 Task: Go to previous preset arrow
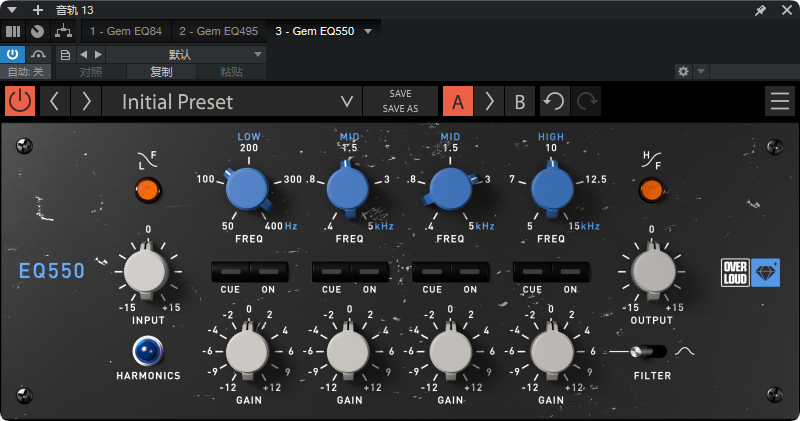click(54, 101)
